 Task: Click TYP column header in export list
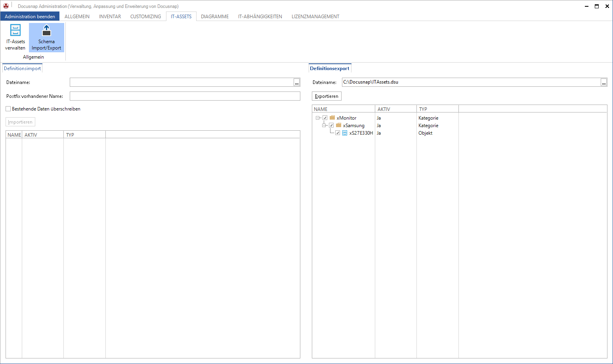(x=437, y=109)
